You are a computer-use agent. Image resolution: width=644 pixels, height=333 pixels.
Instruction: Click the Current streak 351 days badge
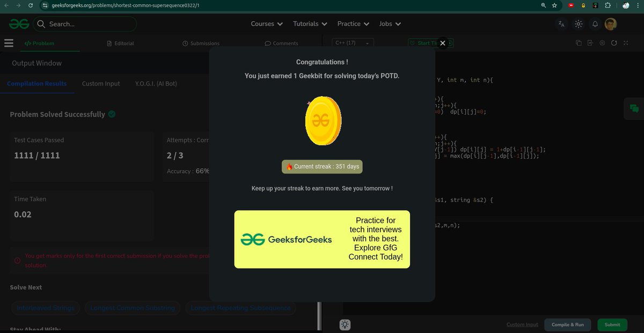(322, 166)
